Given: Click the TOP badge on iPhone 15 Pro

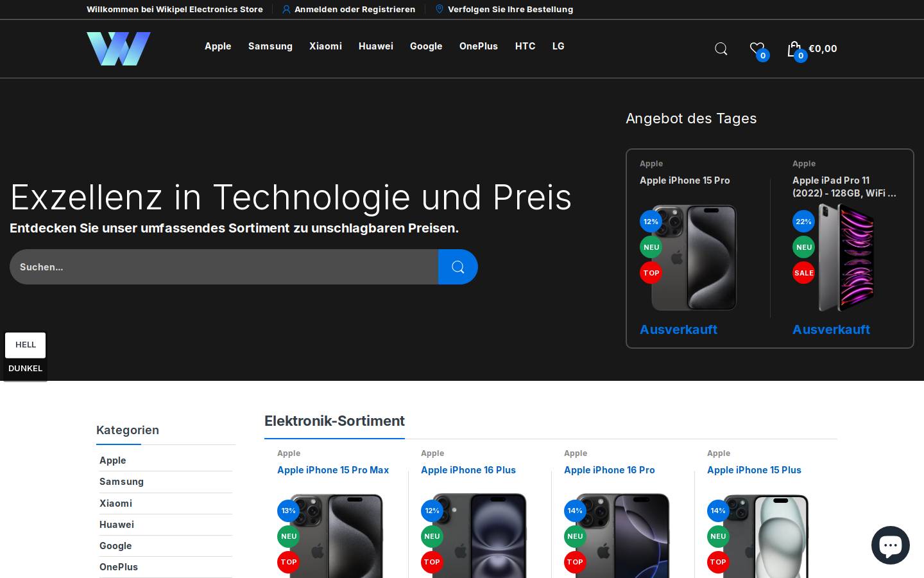Looking at the screenshot, I should coord(651,273).
